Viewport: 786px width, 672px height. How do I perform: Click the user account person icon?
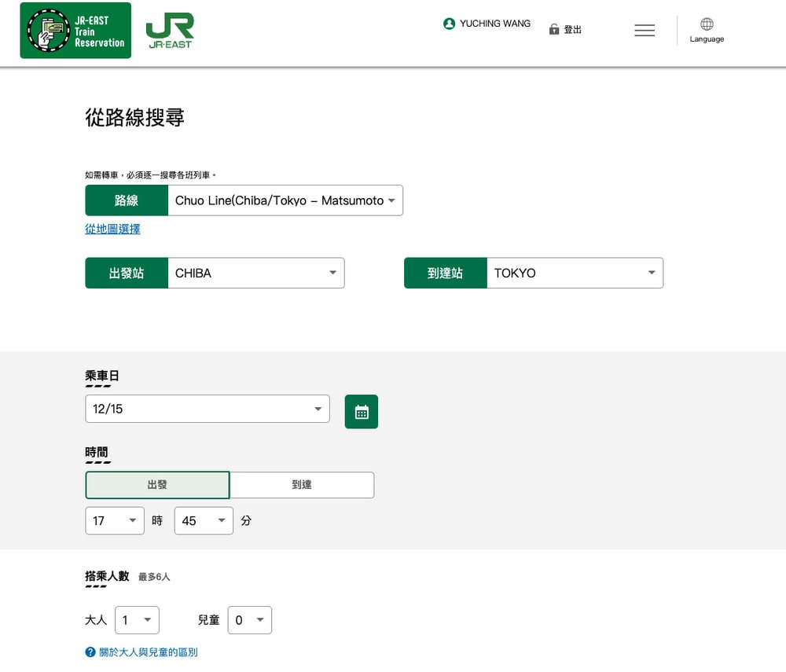click(449, 24)
